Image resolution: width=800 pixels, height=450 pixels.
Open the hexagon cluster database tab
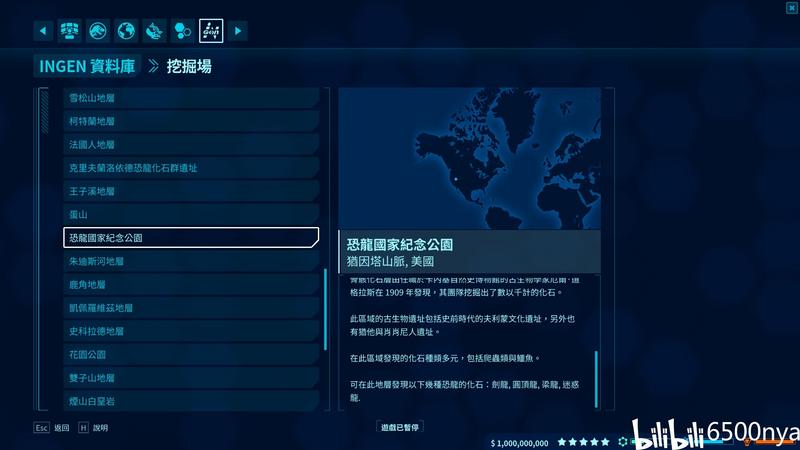pos(183,31)
